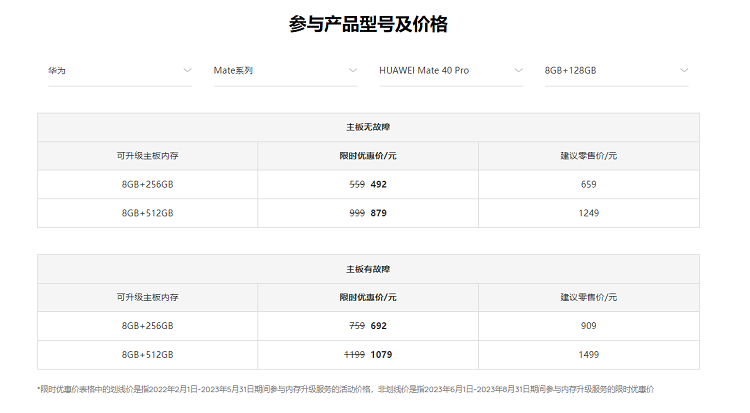Click 可升级主板内存 column header in 主板有故障 table
The image size is (750, 413).
tap(147, 298)
